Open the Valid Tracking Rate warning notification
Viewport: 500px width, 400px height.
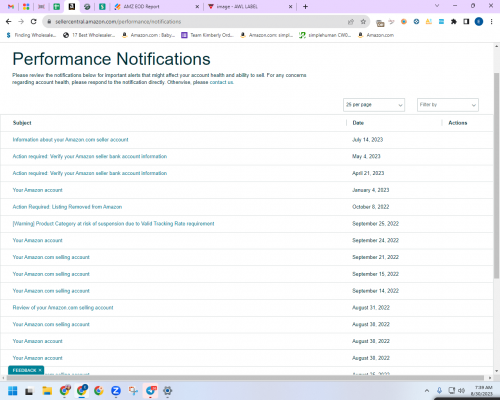[113, 224]
